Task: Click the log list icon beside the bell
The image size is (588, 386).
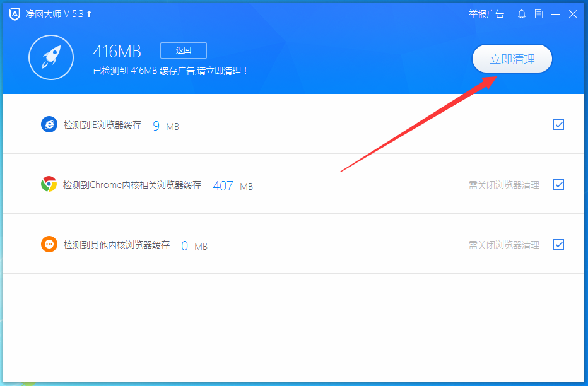Action: 538,13
